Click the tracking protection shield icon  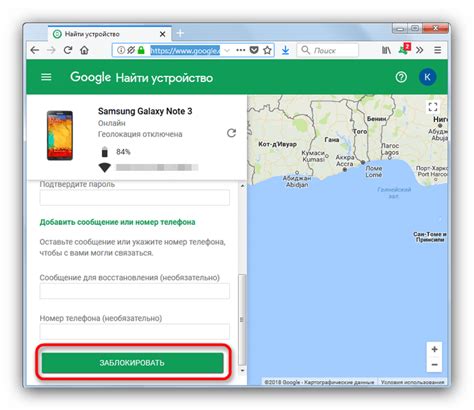131,50
